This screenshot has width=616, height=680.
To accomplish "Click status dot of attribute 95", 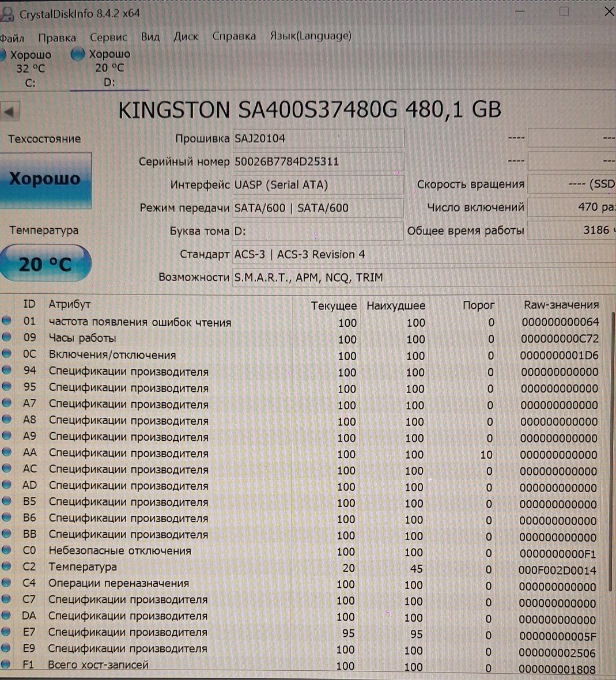I will point(6,386).
